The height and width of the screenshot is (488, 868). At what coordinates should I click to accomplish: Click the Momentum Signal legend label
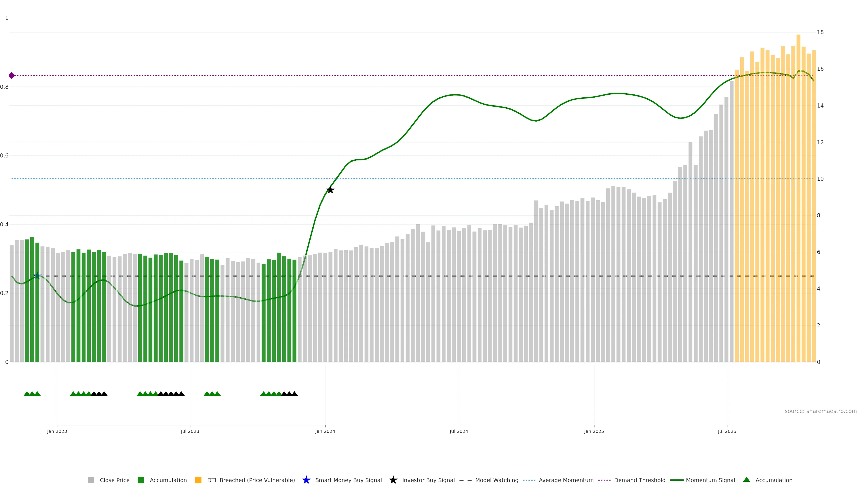[x=710, y=480]
